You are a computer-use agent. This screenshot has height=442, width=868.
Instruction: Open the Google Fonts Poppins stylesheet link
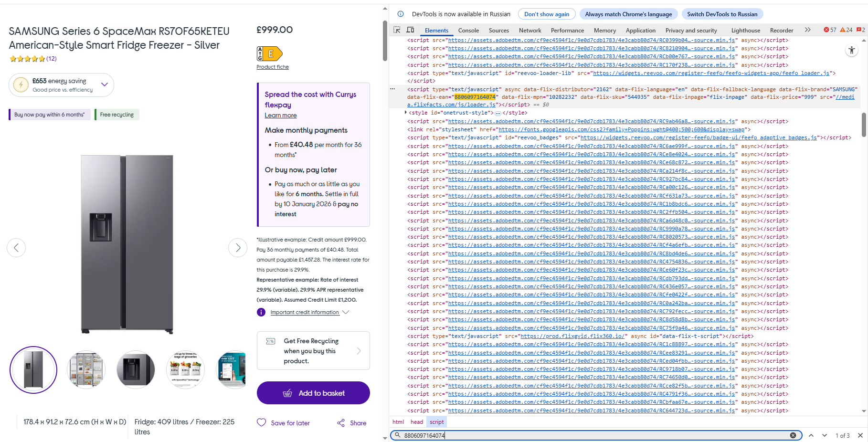coord(621,129)
